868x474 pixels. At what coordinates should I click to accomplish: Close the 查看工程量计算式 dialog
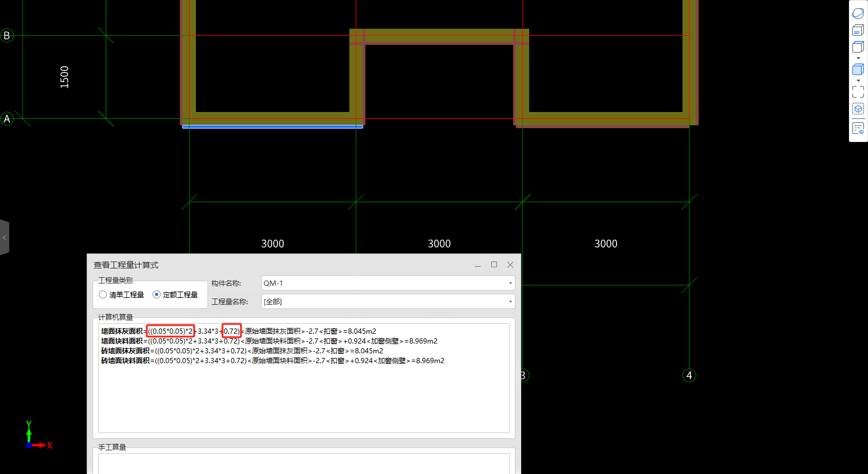coord(510,264)
